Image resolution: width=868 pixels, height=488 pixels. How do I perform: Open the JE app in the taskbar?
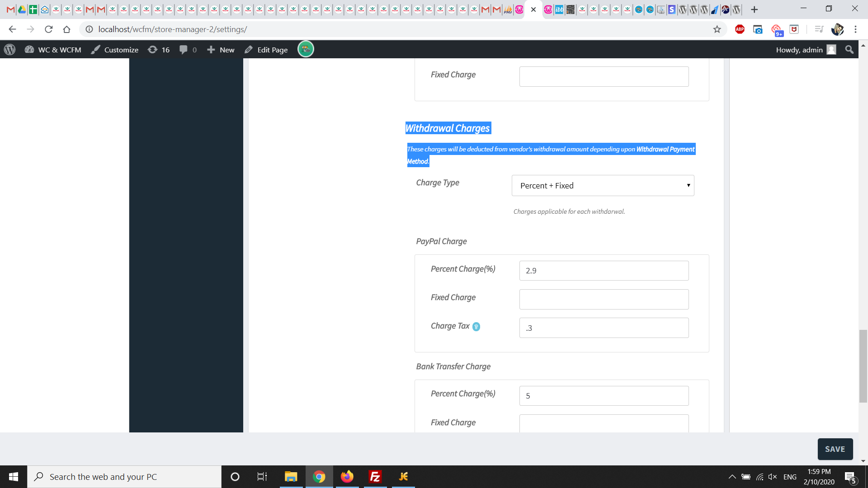[x=403, y=477]
